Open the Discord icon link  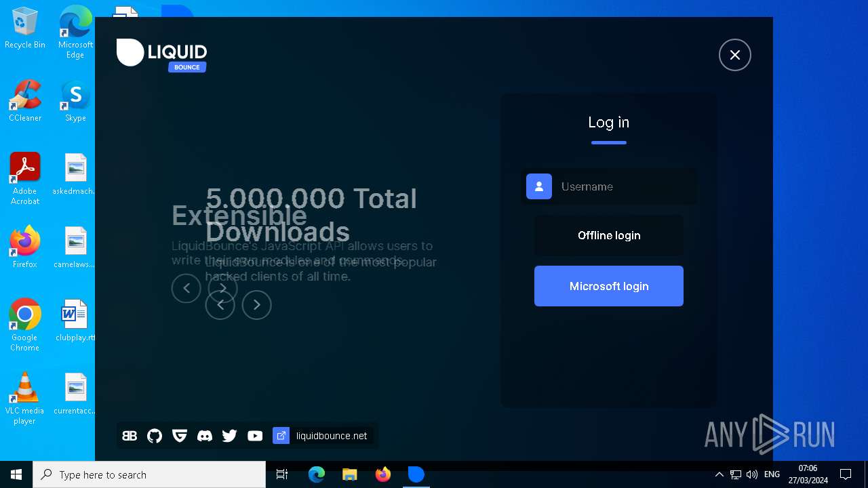pos(204,436)
